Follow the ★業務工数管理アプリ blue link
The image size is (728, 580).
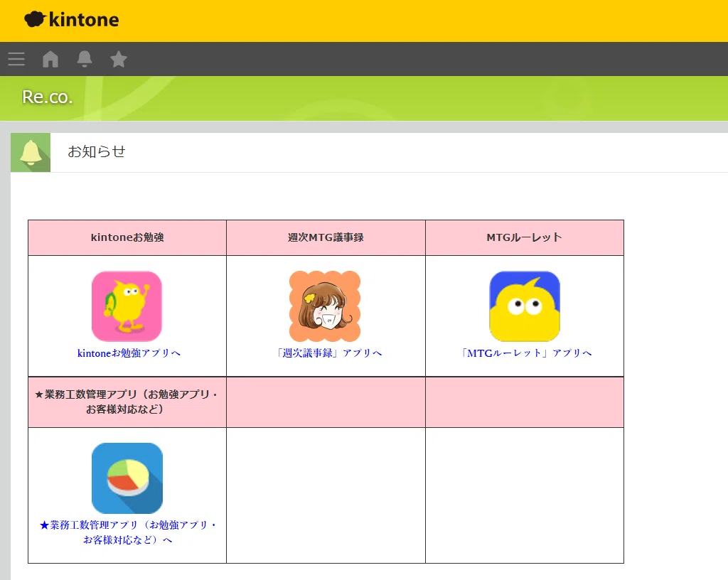(x=128, y=532)
